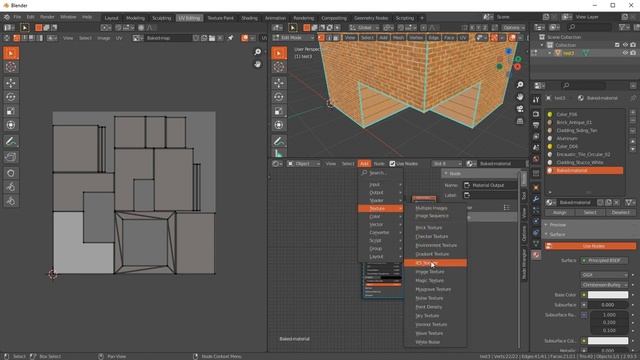Image resolution: width=640 pixels, height=360 pixels.
Task: Select the Grab tool in UV editor toolbar
Action: click(x=11, y=173)
